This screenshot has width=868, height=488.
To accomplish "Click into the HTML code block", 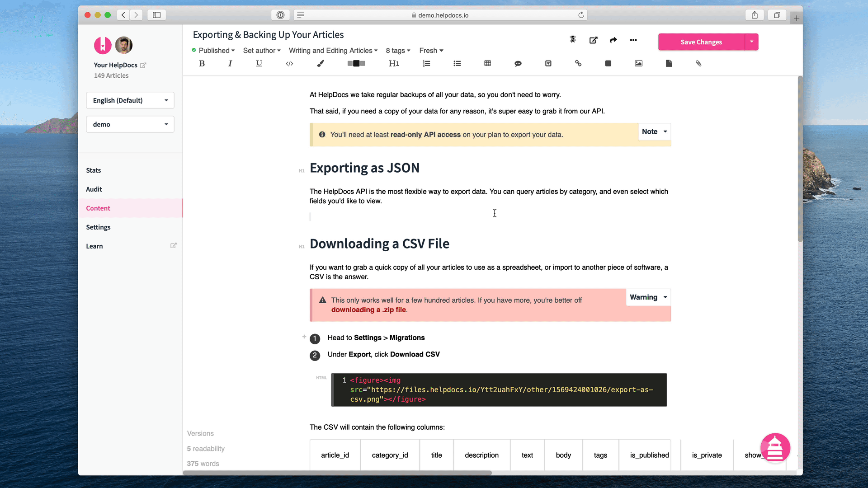I will (x=499, y=390).
